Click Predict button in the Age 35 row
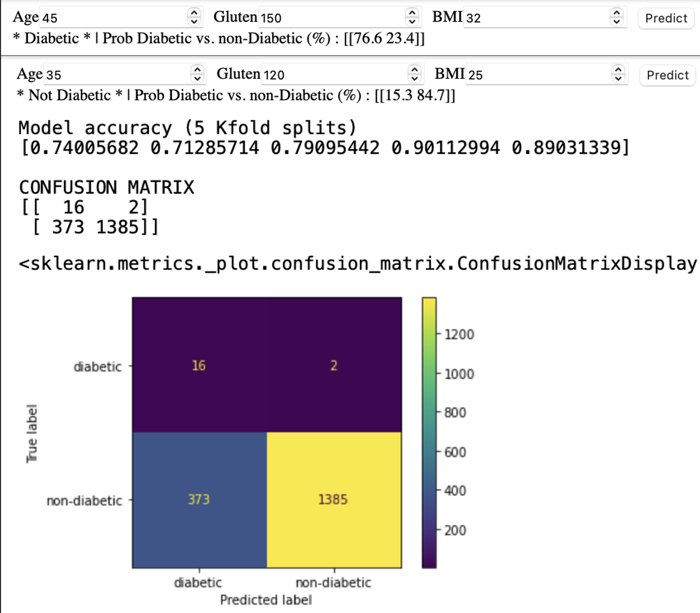This screenshot has width=700, height=613. point(667,75)
